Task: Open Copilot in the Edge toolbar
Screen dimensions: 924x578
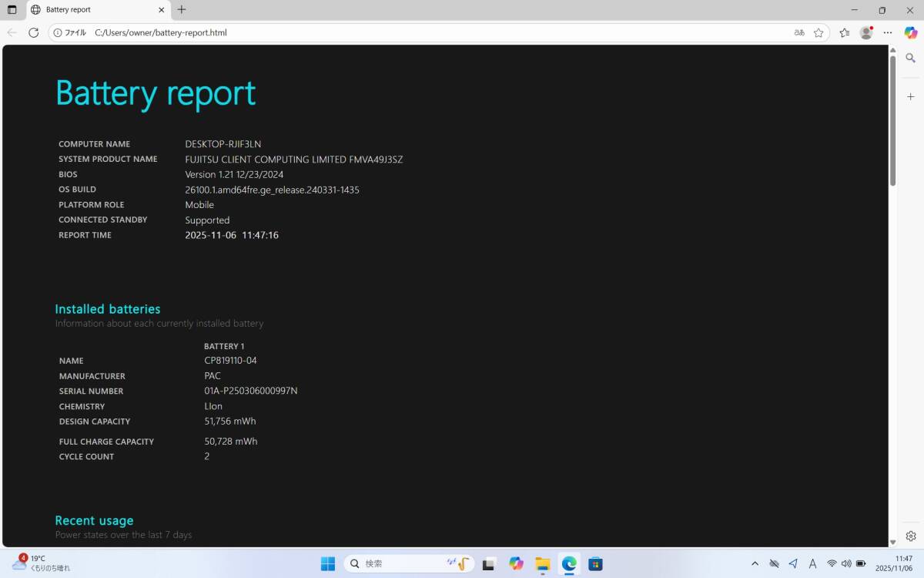Action: [x=910, y=32]
